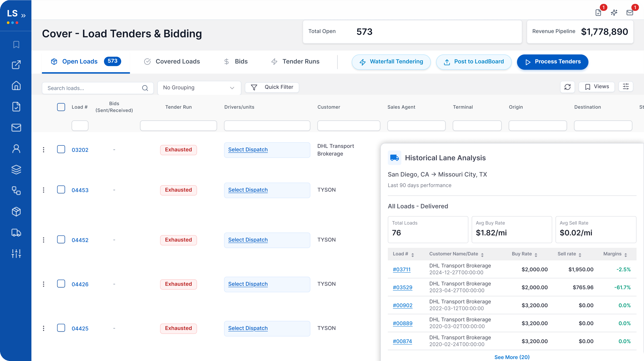The width and height of the screenshot is (644, 361).
Task: Check the box for load 04452
Action: tap(61, 239)
